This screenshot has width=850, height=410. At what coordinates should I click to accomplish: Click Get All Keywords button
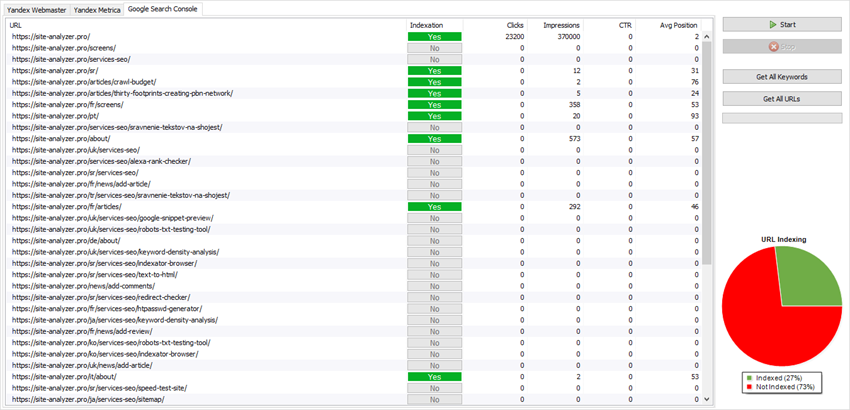click(x=782, y=77)
